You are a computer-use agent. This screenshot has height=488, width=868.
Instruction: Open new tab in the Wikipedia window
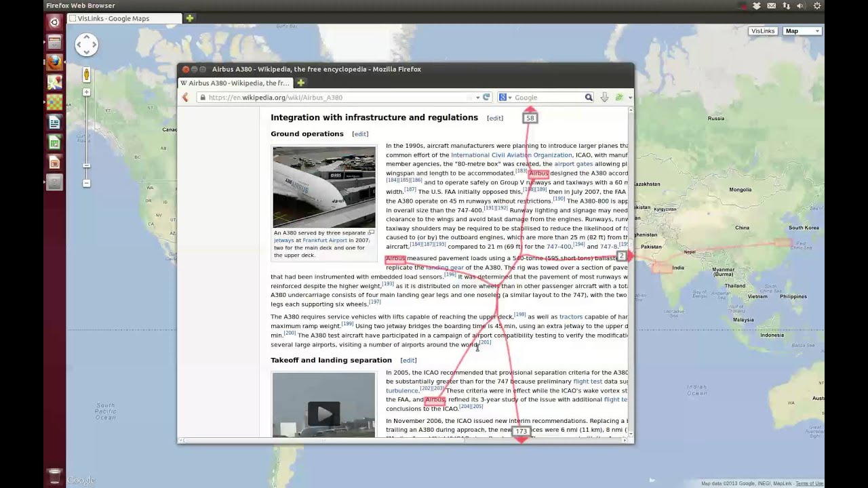[300, 83]
